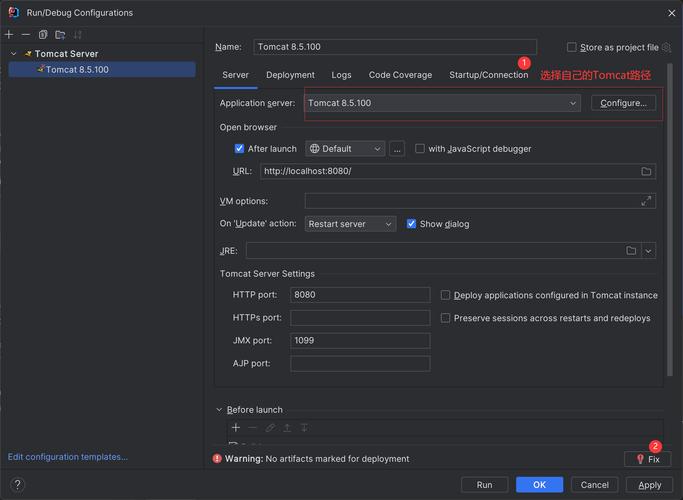This screenshot has width=683, height=500.
Task: Click the folder icon in URL field
Action: [646, 171]
